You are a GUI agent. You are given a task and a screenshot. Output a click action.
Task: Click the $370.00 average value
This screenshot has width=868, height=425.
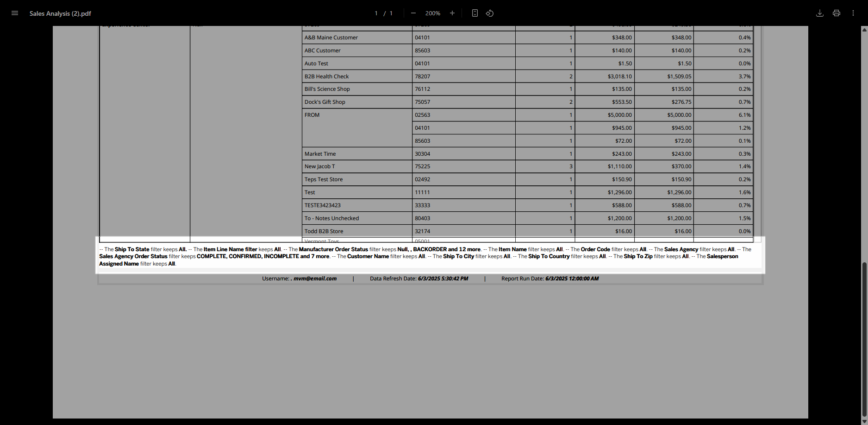tap(681, 166)
